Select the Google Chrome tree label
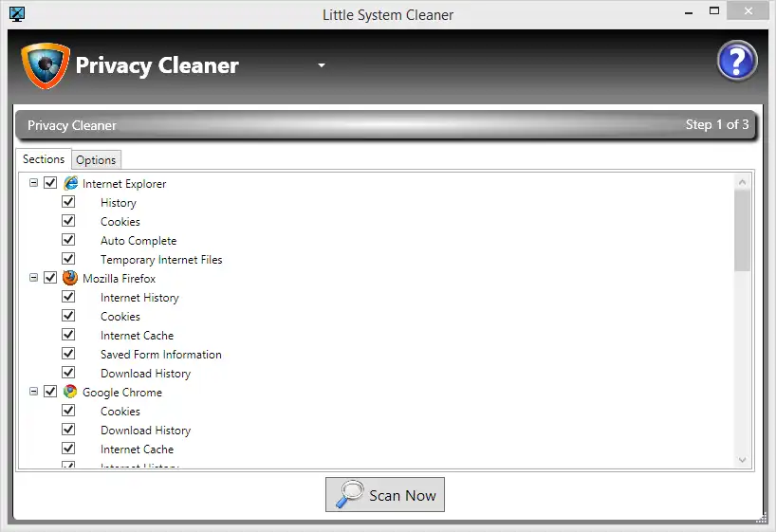This screenshot has height=532, width=776. tap(122, 393)
